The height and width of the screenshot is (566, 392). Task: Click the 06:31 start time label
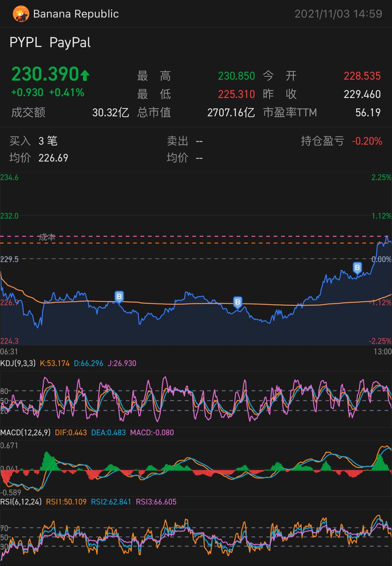click(9, 352)
